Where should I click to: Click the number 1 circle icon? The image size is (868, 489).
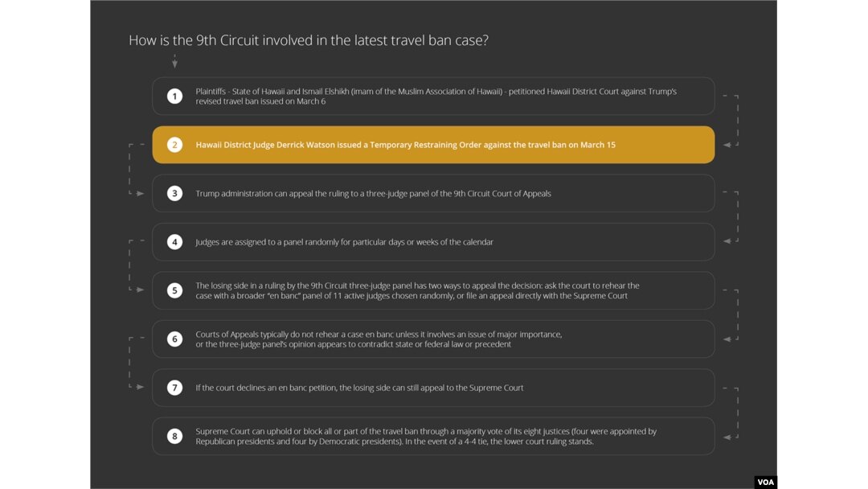pyautogui.click(x=174, y=97)
